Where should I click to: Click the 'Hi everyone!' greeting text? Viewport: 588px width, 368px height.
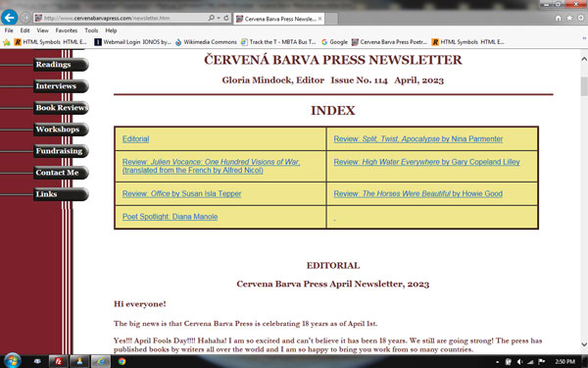point(140,304)
